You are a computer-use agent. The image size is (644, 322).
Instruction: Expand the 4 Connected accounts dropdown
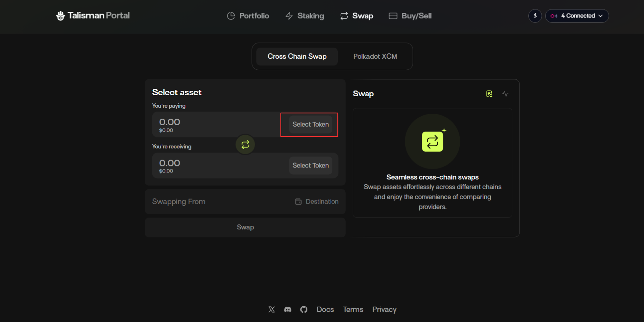[x=577, y=16]
